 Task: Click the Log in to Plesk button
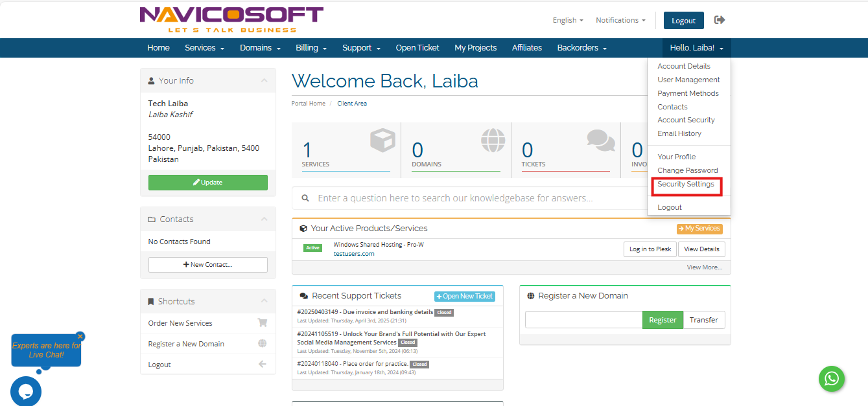[x=650, y=249]
